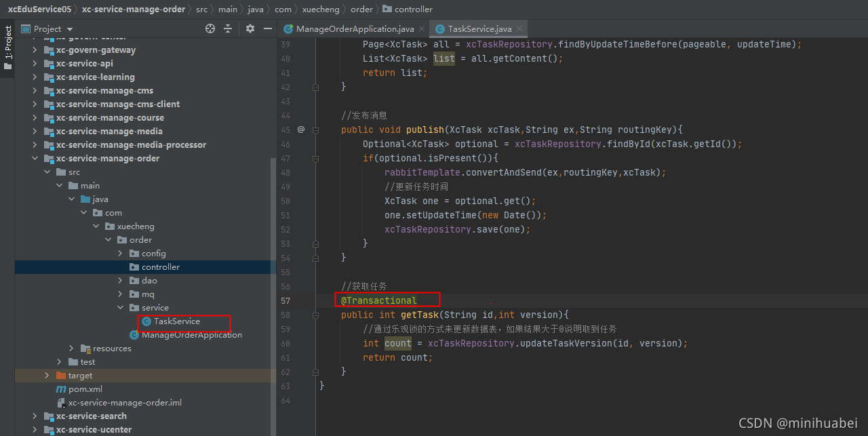
Task: Click the locate/scroll-from-source target icon
Action: tap(210, 28)
